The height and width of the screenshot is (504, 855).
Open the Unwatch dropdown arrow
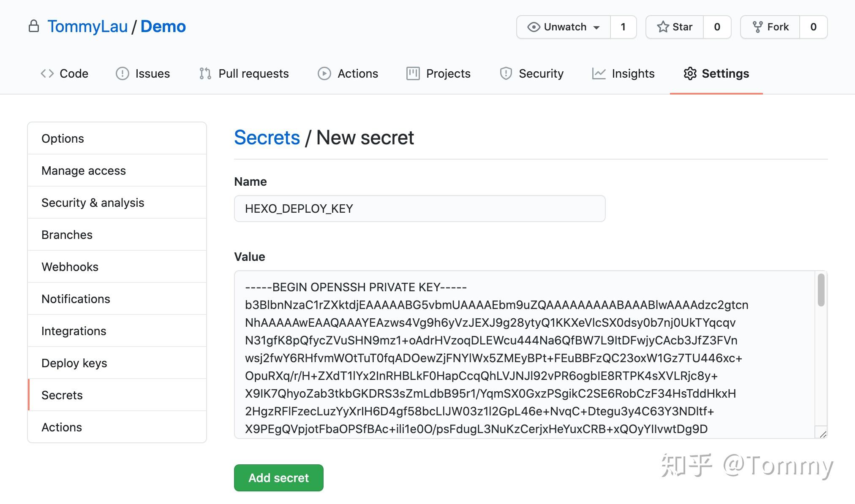pos(597,27)
